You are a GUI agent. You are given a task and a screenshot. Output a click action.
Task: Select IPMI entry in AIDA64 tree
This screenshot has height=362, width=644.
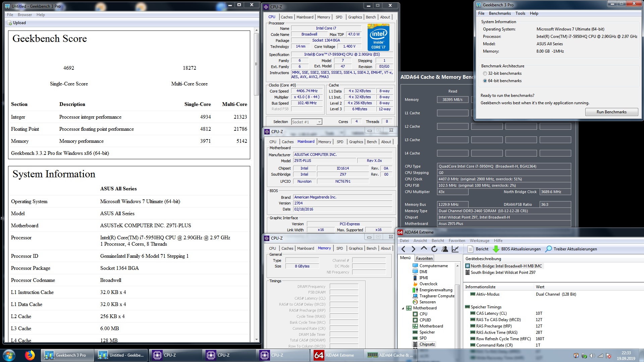420,278
